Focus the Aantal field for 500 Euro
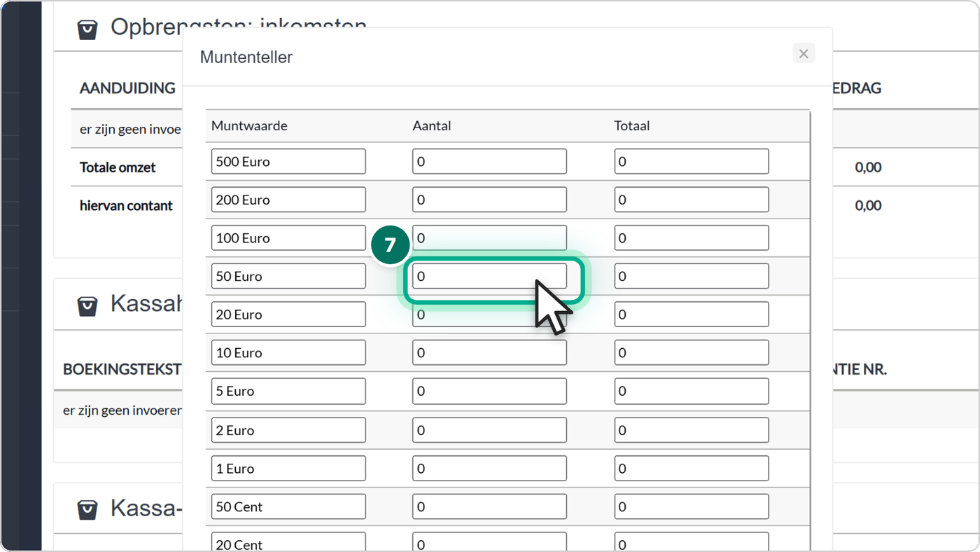The image size is (980, 552). (x=489, y=161)
